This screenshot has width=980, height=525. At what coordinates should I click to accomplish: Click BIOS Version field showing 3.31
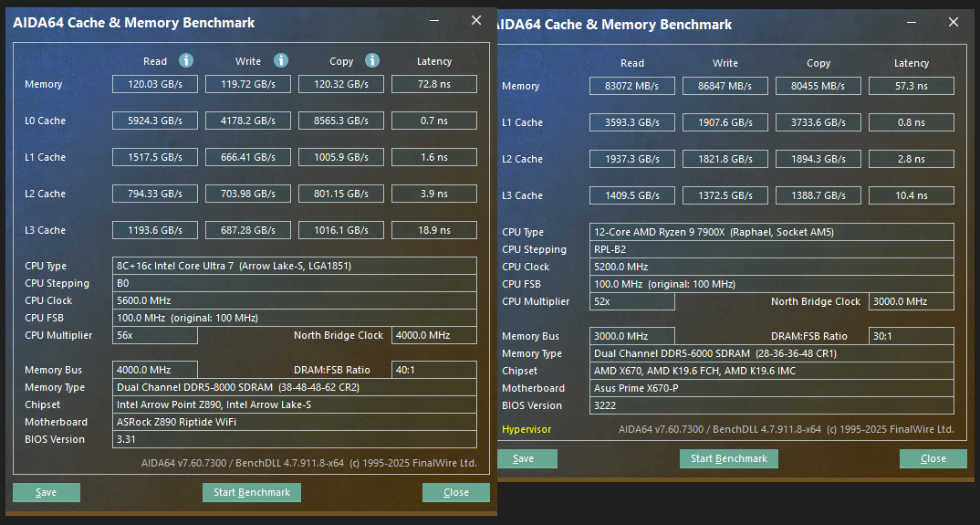(x=295, y=439)
